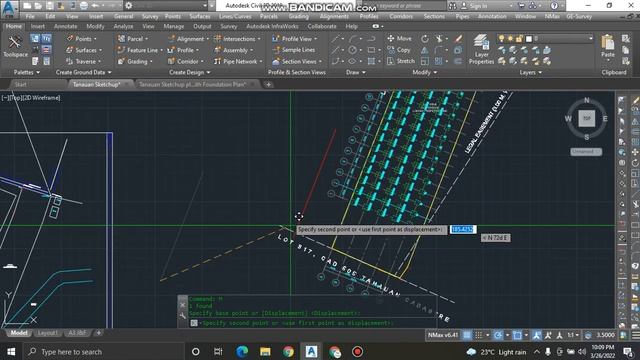This screenshot has height=360, width=640.
Task: Select the Mirror tool icon
Action: (x=425, y=50)
